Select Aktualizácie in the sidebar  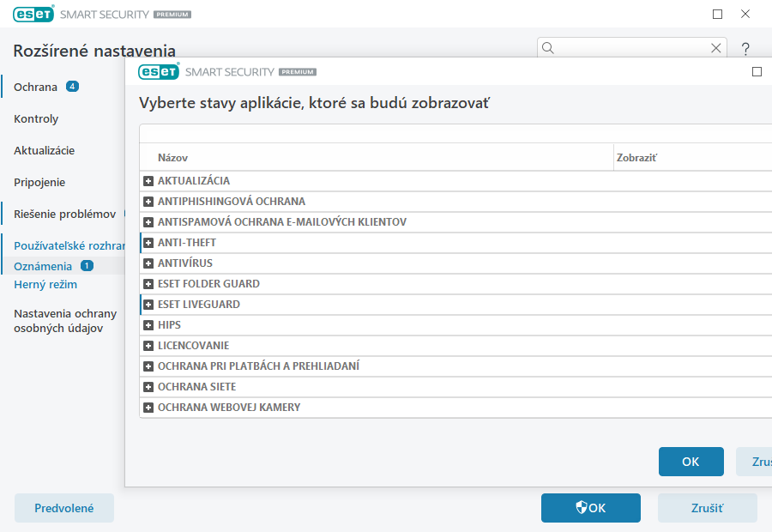pos(45,150)
